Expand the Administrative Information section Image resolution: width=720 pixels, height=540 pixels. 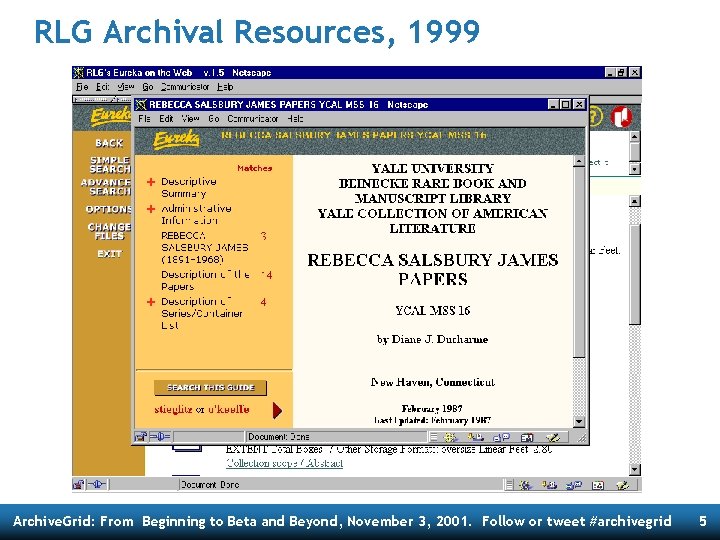tap(151, 209)
